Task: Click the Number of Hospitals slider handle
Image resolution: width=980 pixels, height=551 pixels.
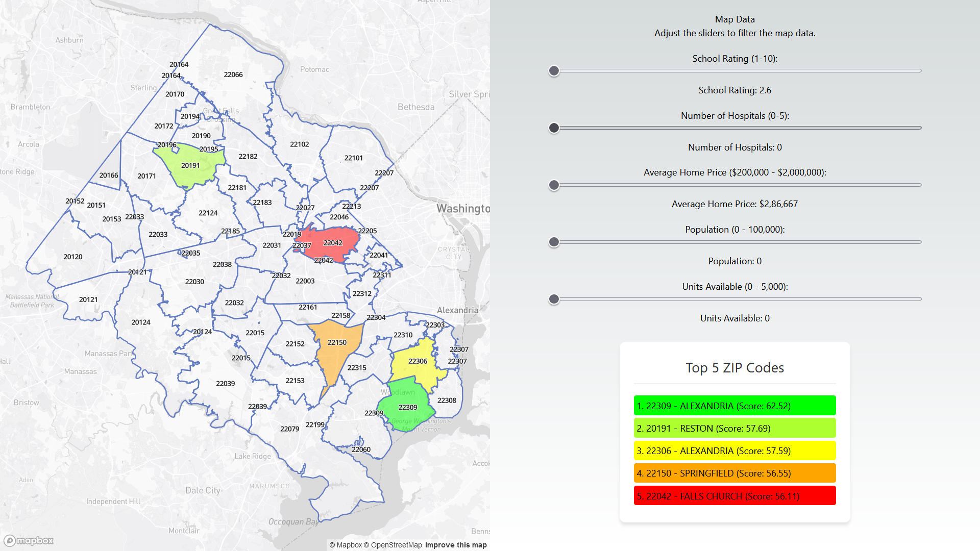Action: 554,128
